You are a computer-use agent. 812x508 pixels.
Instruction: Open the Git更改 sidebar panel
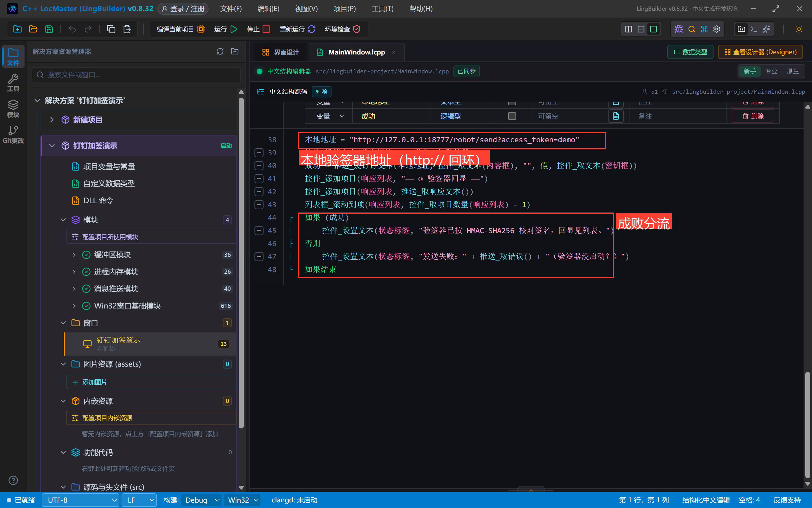point(13,134)
